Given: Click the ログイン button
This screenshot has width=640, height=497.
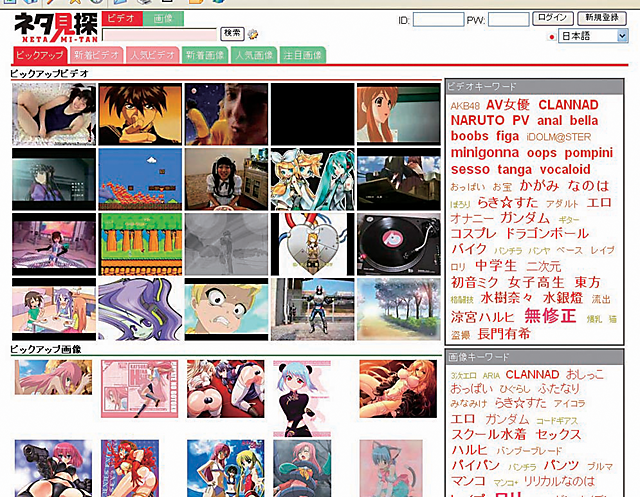Looking at the screenshot, I should point(553,18).
